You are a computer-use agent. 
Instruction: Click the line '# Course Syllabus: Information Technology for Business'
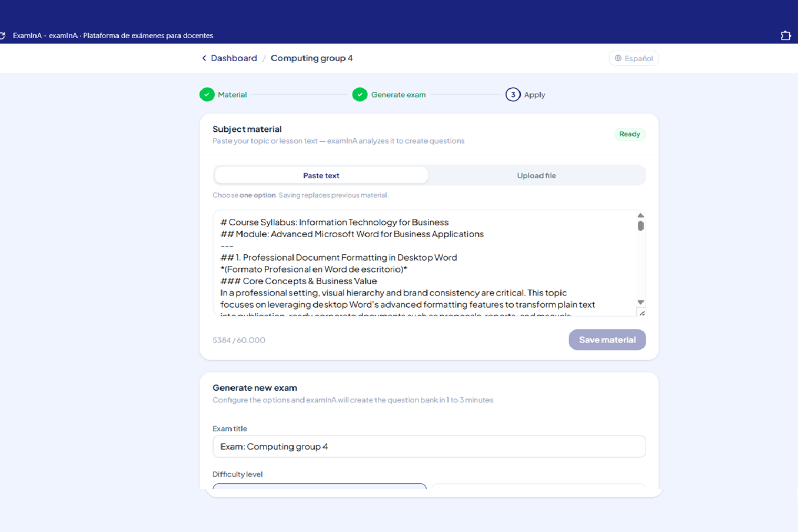pos(334,222)
